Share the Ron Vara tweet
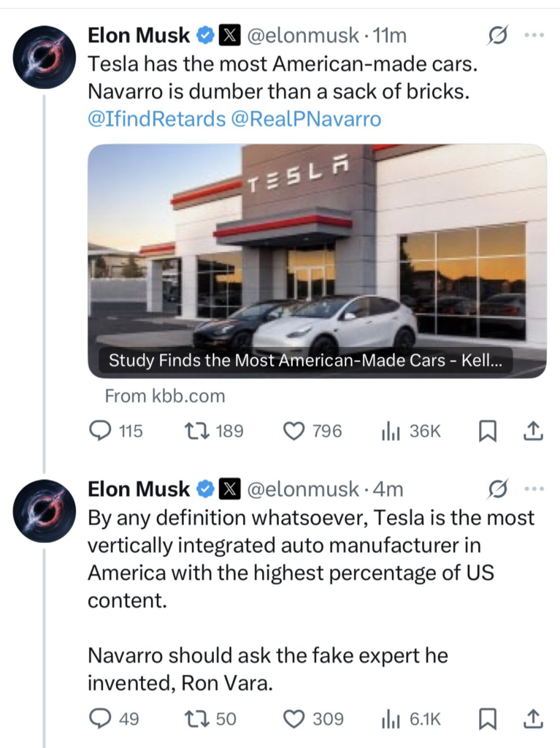 pyautogui.click(x=534, y=720)
